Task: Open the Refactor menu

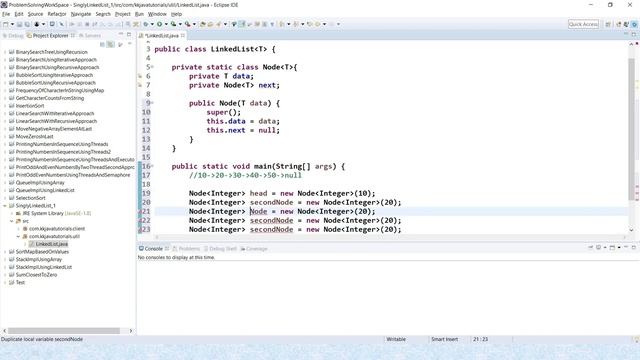Action: tap(57, 14)
